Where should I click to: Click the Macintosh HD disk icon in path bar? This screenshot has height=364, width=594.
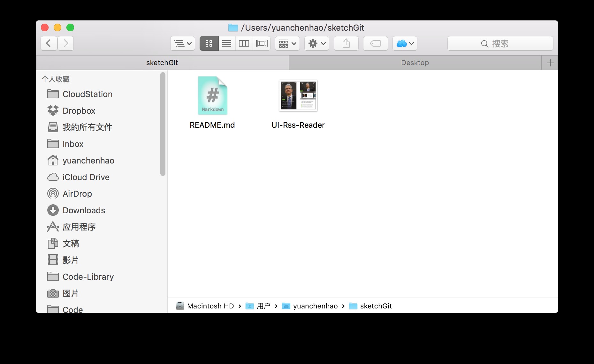[x=180, y=306]
